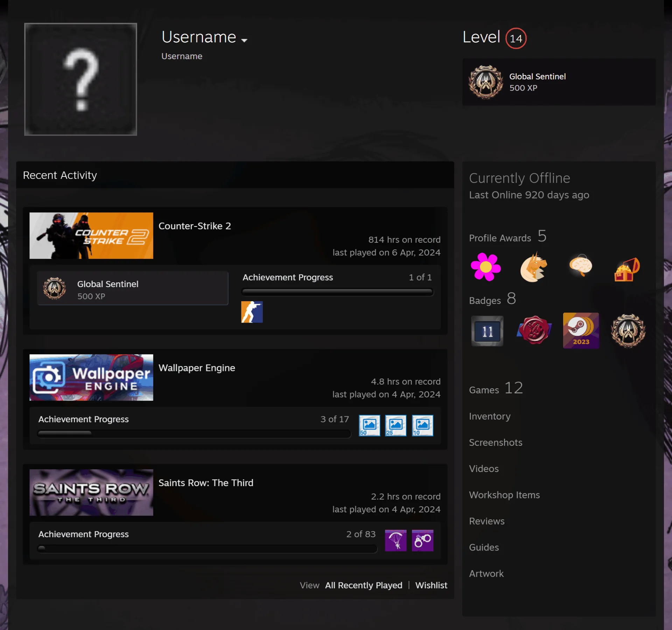This screenshot has height=630, width=672.
Task: Click the Global Sentinel badge icon under Counter-Strike 2
Action: click(x=55, y=289)
